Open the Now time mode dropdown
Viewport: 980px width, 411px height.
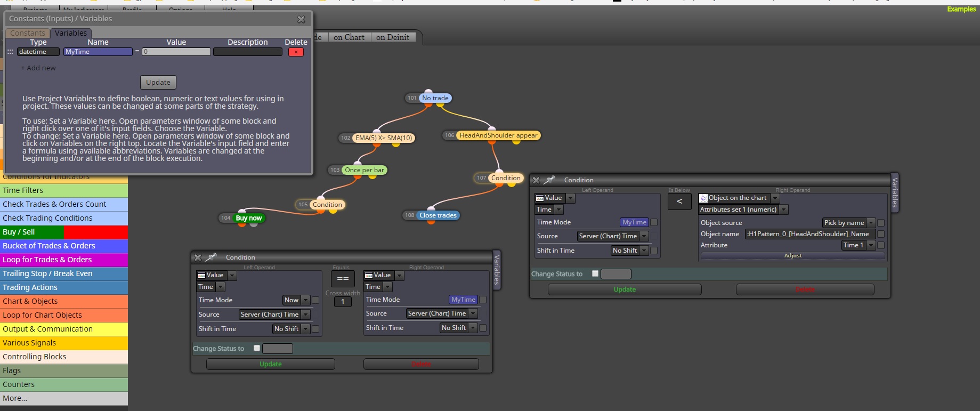[296, 300]
